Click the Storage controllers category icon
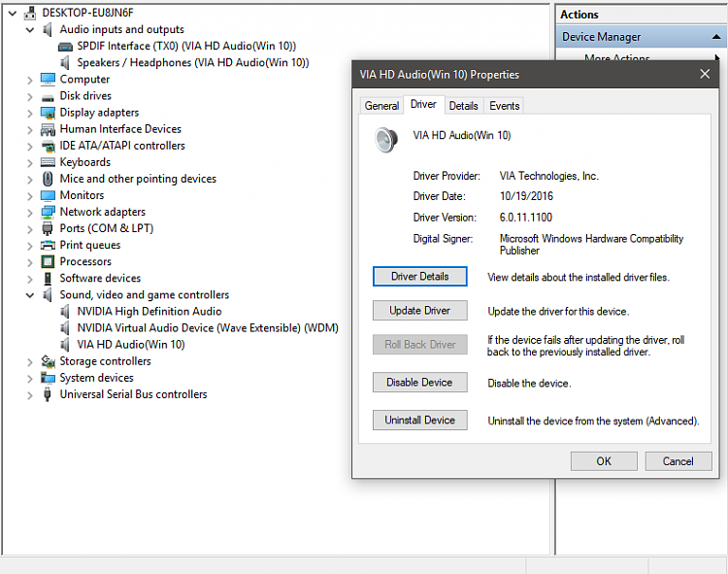Screen dimensions: 728x574 (x=48, y=361)
